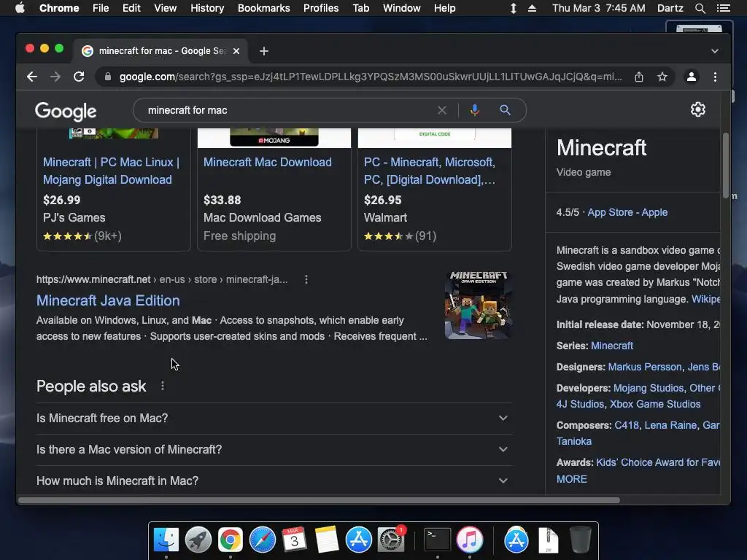
Task: Open the Tab menu
Action: coord(360,8)
